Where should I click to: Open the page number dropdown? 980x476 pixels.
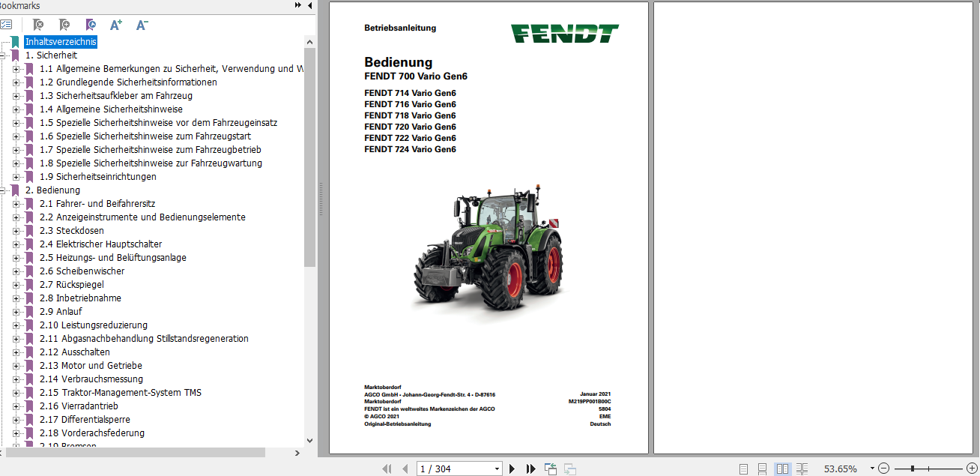point(497,469)
